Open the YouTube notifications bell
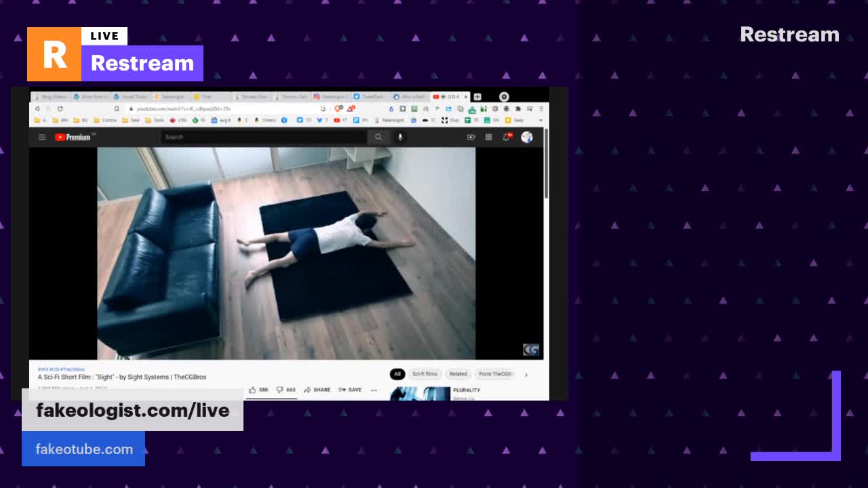 tap(507, 137)
